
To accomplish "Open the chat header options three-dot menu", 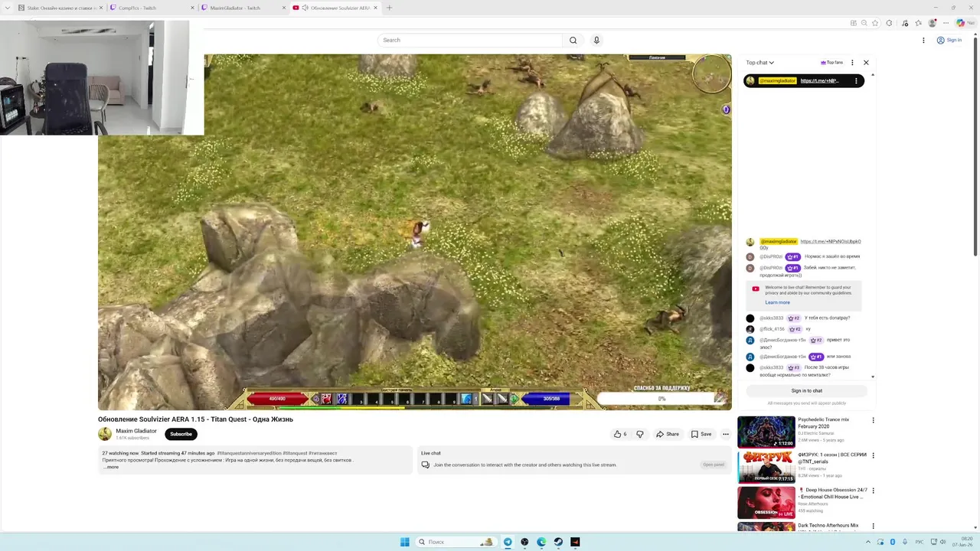I will click(x=852, y=63).
